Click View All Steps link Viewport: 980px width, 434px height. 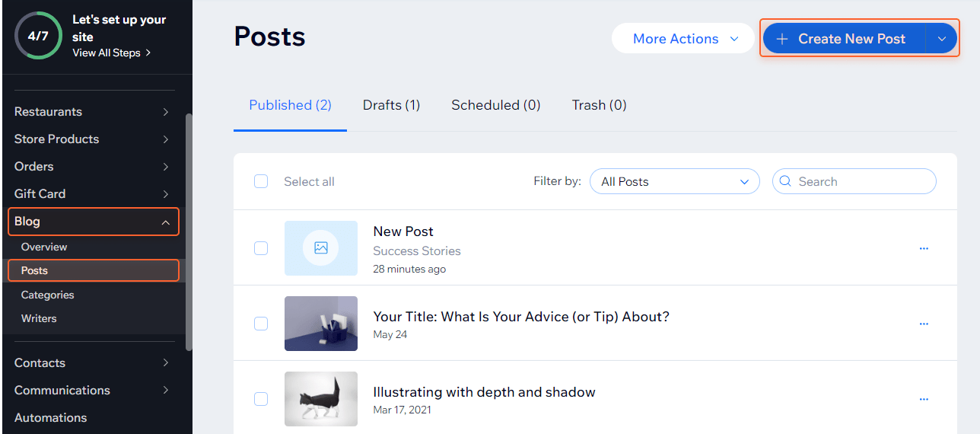112,53
